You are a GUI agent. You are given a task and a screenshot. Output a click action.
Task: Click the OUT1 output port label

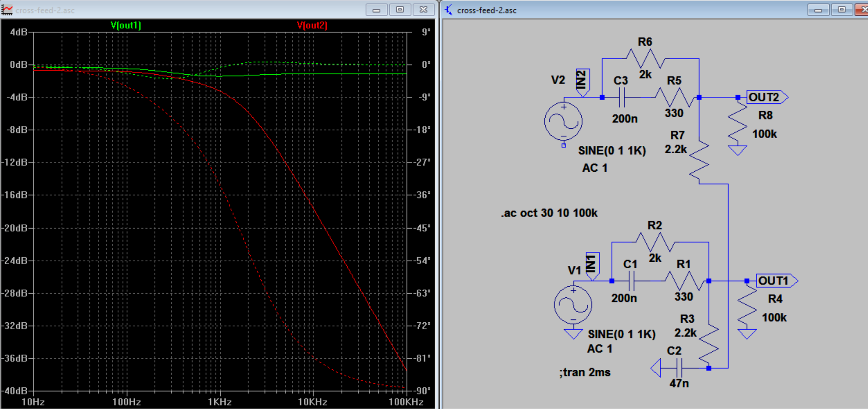pos(777,281)
